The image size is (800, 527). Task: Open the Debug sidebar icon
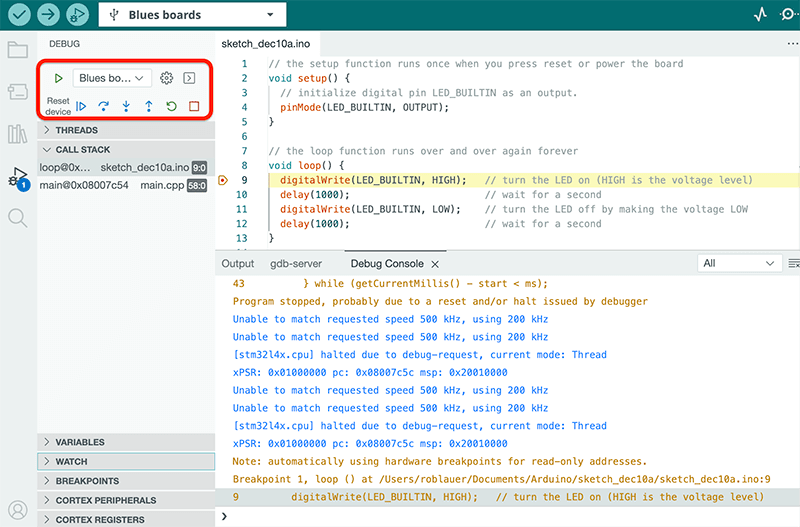click(18, 178)
